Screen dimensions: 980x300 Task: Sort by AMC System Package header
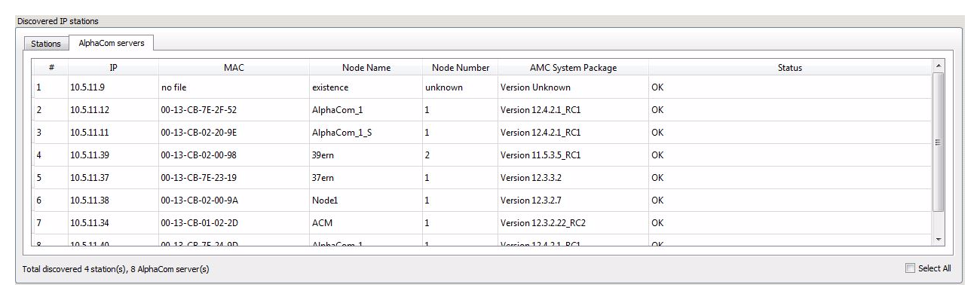tap(574, 68)
